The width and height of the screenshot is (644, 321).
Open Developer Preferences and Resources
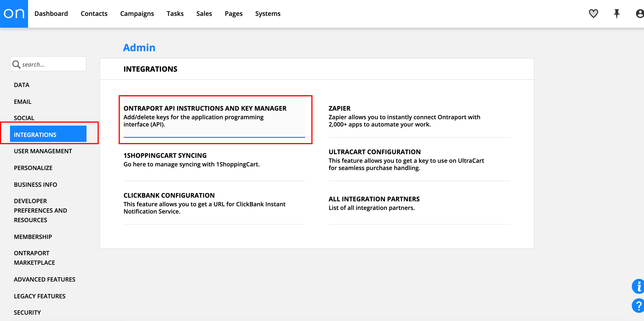pyautogui.click(x=40, y=210)
